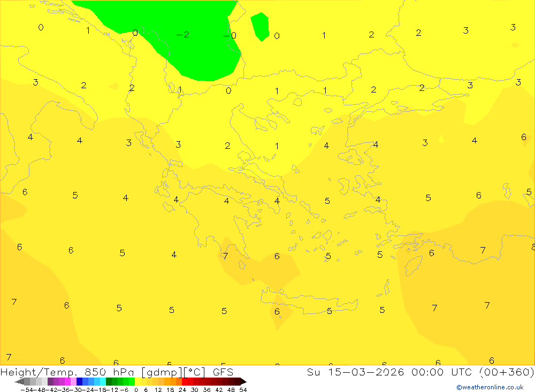This screenshot has height=392, width=535.
Task: Click the gray left arrow of color scale
Action: (19, 382)
